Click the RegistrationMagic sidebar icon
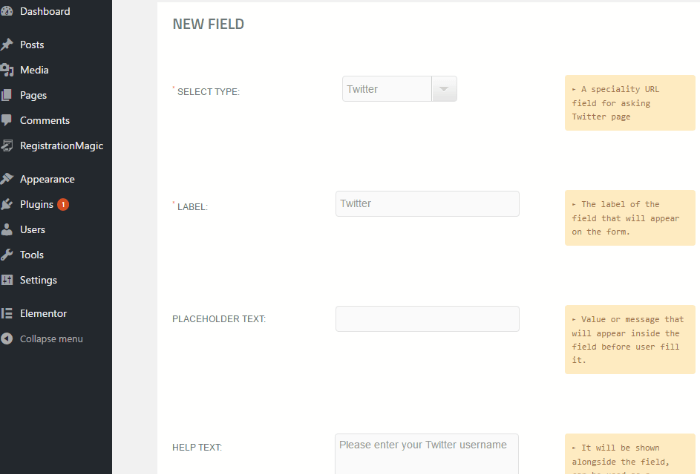700x474 pixels. [x=8, y=145]
